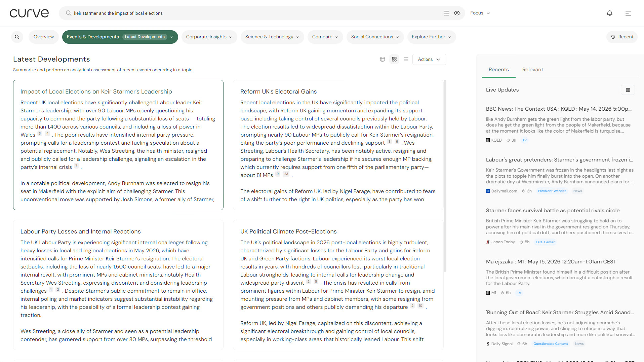Switch to the Relevant tab
Image resolution: width=644 pixels, height=362 pixels.
coord(533,70)
